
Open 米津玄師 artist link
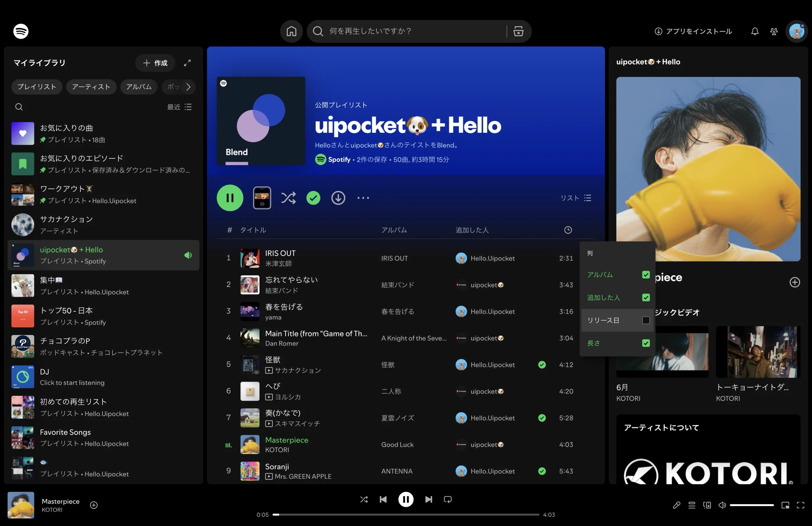click(279, 264)
